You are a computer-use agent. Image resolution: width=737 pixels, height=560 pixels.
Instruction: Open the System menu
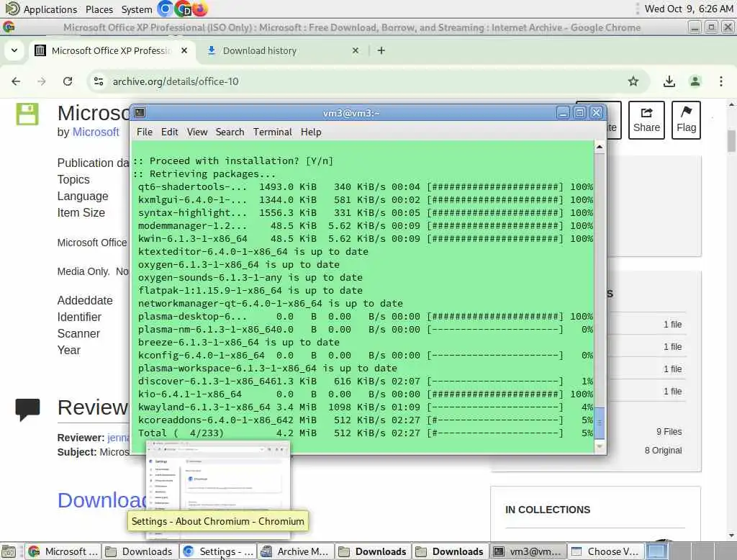137,9
